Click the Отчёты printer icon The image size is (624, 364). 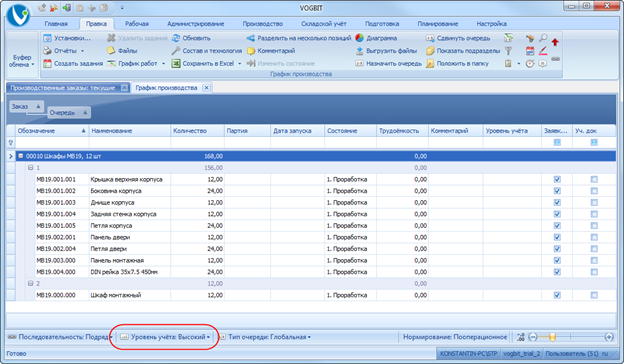point(47,51)
